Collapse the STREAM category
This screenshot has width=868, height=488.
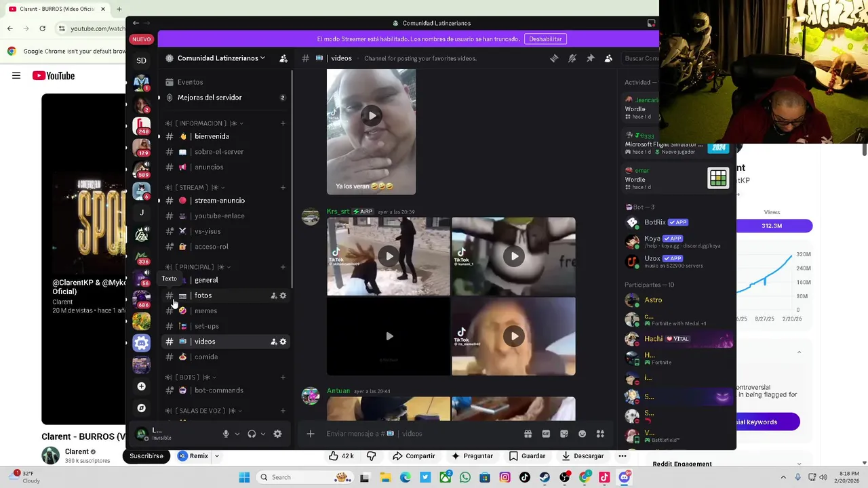pos(195,188)
